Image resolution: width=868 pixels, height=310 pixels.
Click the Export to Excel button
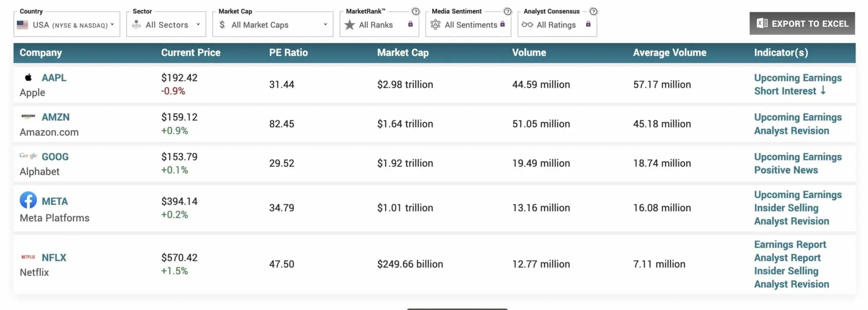click(802, 23)
